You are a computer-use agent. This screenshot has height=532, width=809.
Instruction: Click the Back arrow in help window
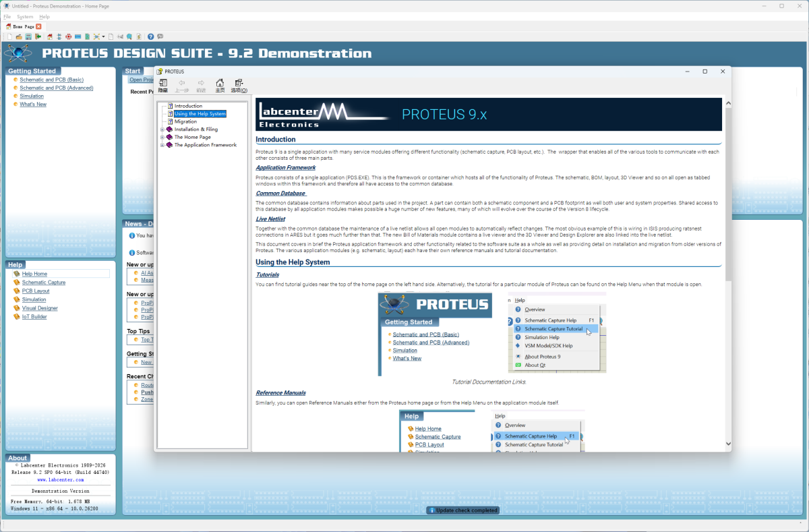[182, 85]
